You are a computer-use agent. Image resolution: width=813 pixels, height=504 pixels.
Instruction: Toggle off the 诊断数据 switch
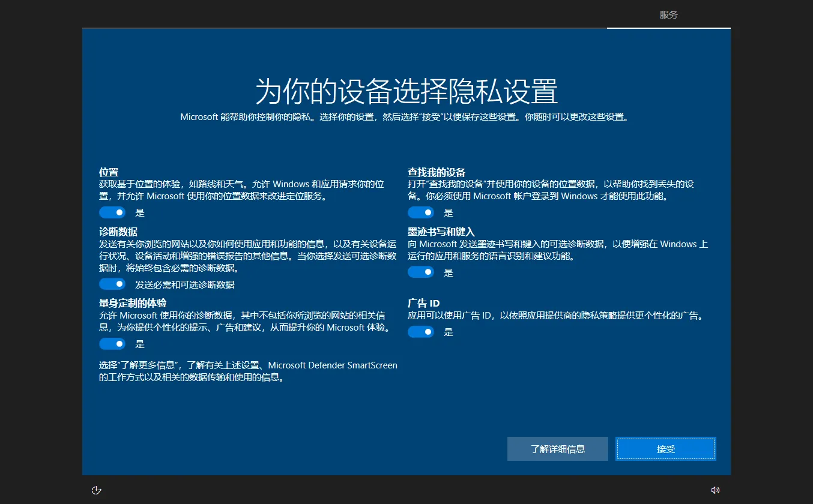(112, 283)
